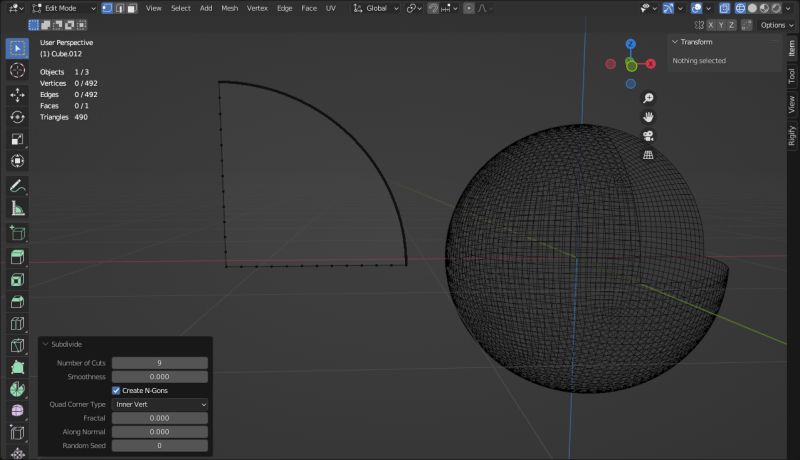Toggle the camera view icon

point(648,136)
